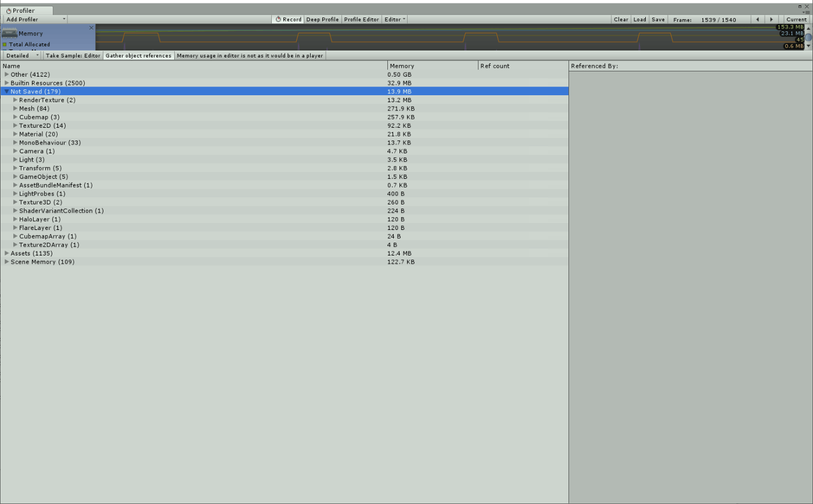Step to the previous frame
The image size is (813, 504).
tap(757, 19)
